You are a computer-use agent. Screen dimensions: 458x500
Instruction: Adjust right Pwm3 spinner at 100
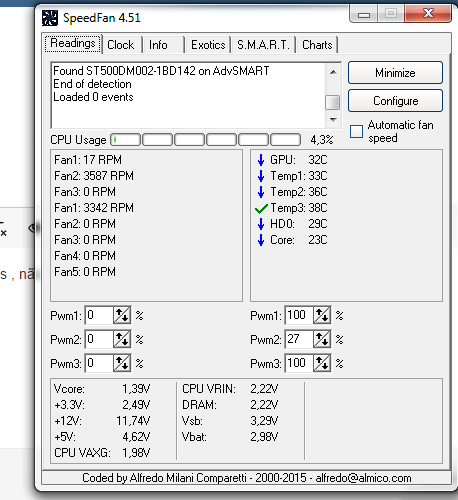tap(322, 363)
